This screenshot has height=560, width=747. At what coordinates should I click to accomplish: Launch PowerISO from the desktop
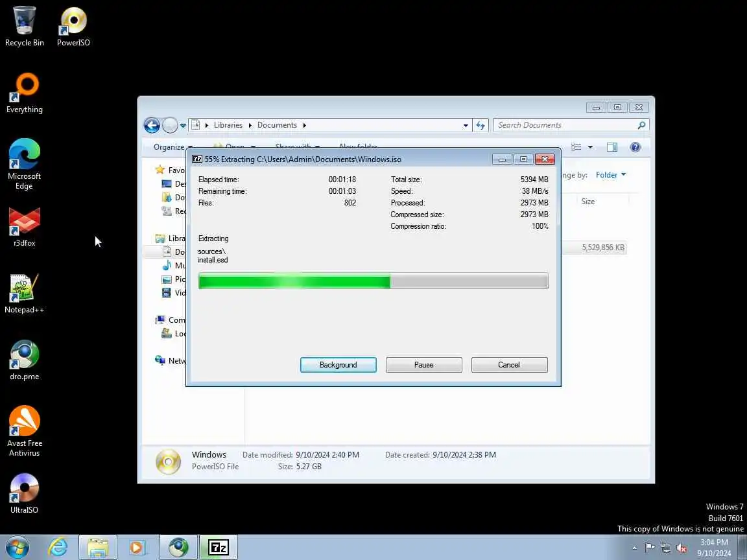[x=73, y=26]
